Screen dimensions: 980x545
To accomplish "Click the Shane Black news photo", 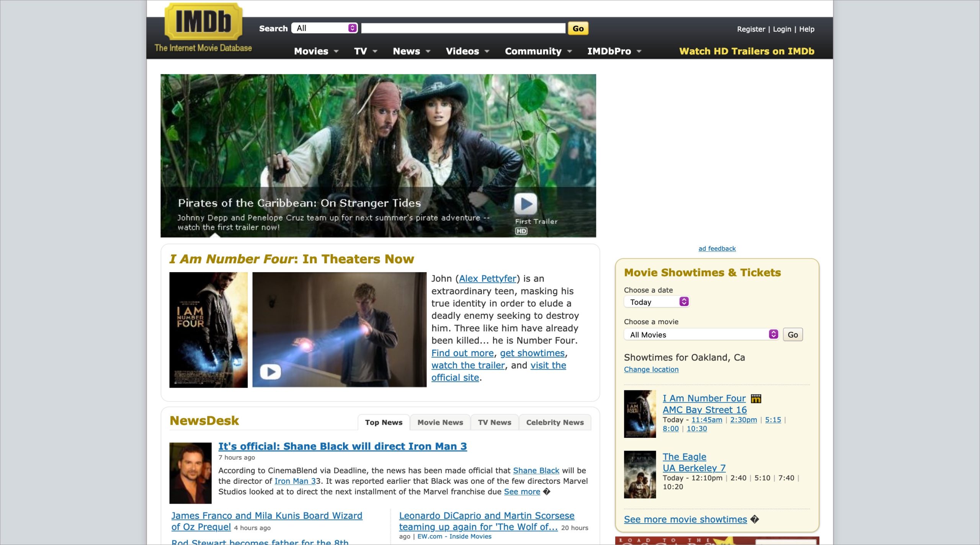I will [190, 473].
